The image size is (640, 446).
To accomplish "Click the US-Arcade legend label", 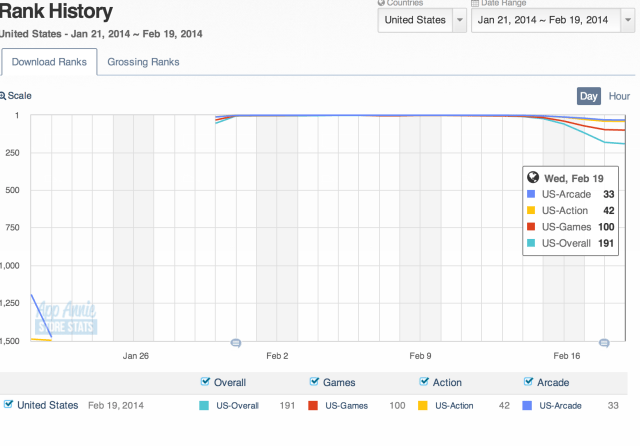I will (560, 406).
